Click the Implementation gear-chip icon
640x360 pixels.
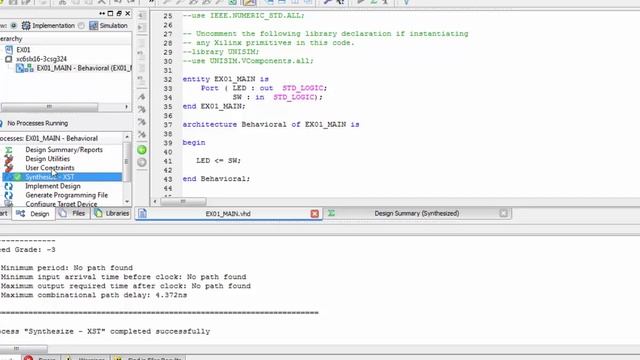tap(26, 26)
